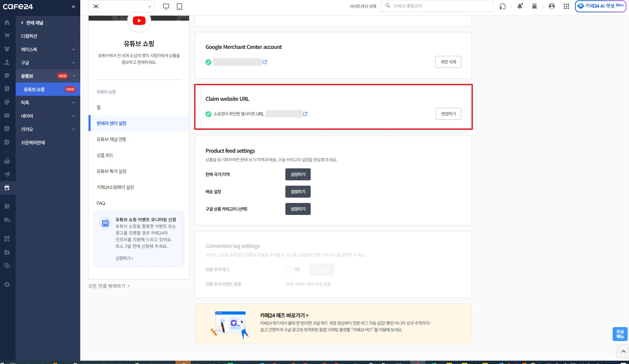The image size is (629, 364).
Task: Open the coupon promotion icon
Action: coord(7,115)
